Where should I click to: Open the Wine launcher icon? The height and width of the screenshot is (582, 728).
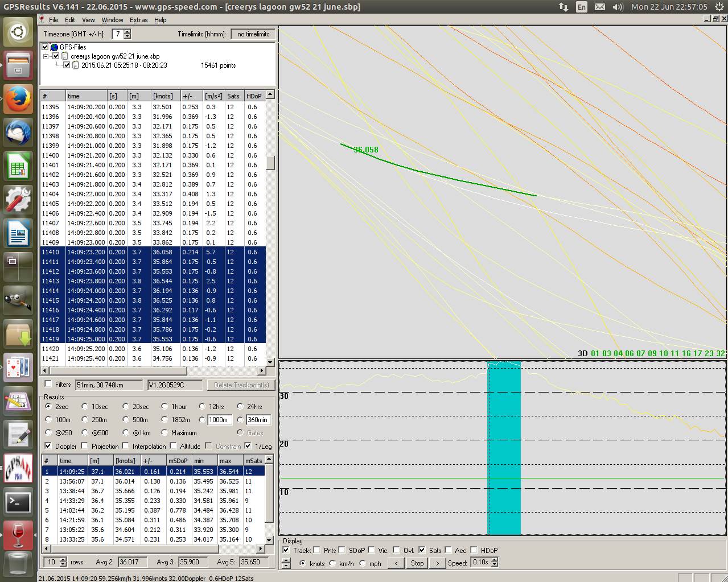tap(18, 535)
